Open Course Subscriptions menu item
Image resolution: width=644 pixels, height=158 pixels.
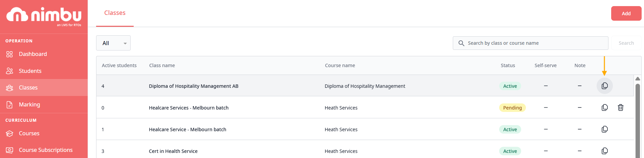(46, 150)
